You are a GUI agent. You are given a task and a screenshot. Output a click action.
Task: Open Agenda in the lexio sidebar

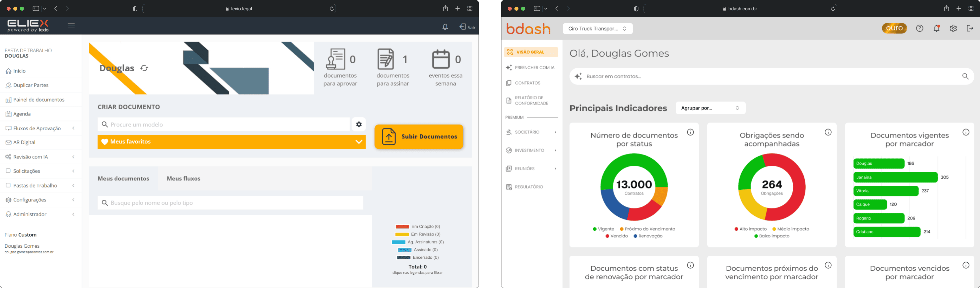(18, 114)
